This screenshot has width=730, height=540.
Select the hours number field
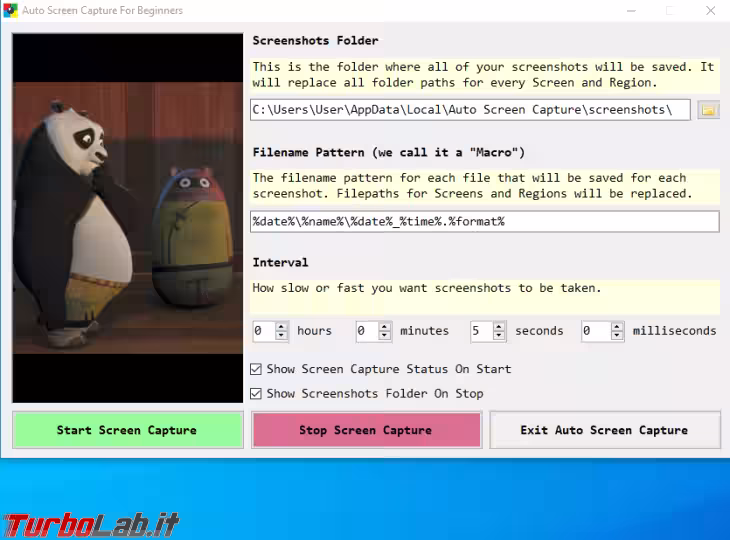(x=264, y=331)
